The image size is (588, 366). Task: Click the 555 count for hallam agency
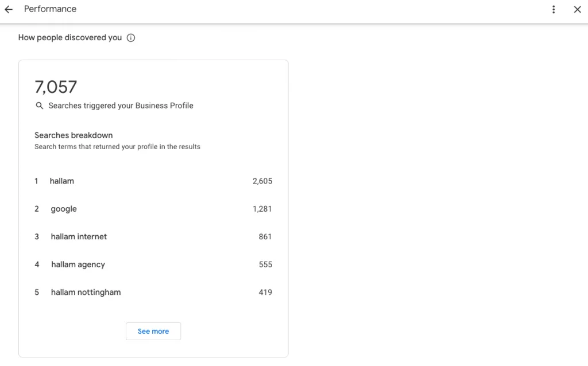pos(265,264)
